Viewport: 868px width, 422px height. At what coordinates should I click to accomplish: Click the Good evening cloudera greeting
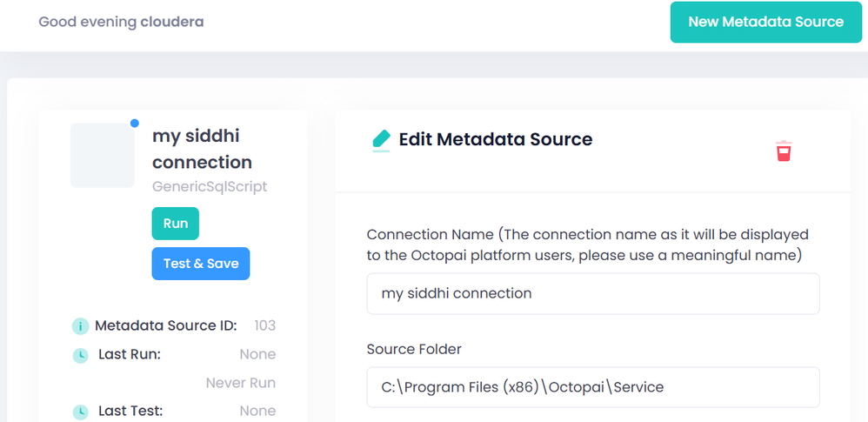pyautogui.click(x=121, y=22)
